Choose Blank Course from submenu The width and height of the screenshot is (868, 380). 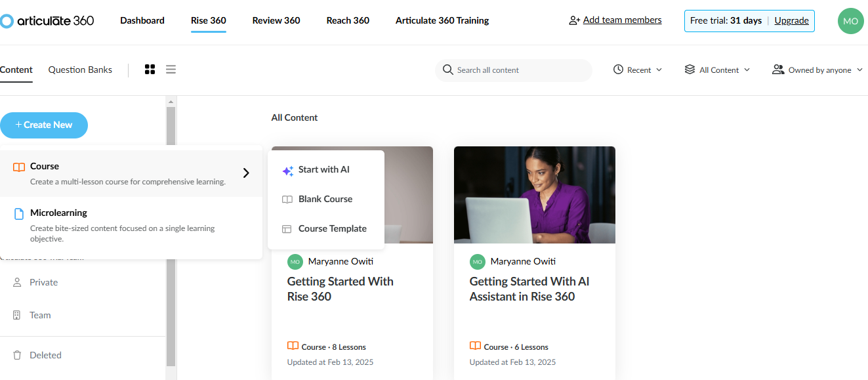tap(325, 200)
